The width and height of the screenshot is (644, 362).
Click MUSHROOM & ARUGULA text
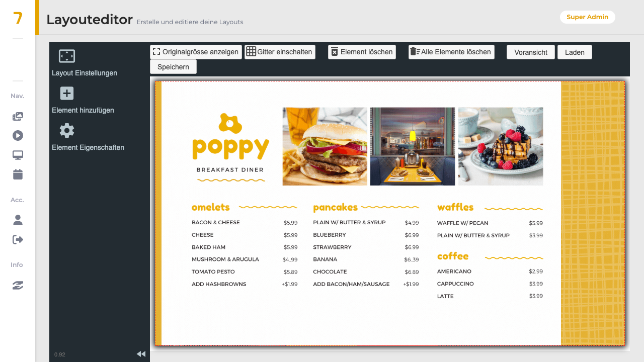(225, 259)
